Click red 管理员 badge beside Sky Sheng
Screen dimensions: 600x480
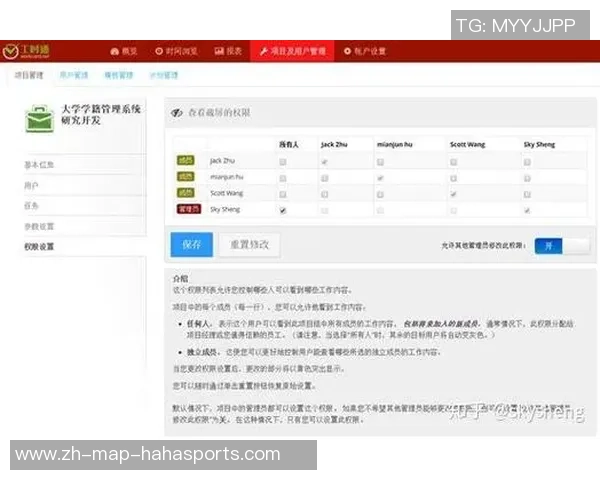189,209
